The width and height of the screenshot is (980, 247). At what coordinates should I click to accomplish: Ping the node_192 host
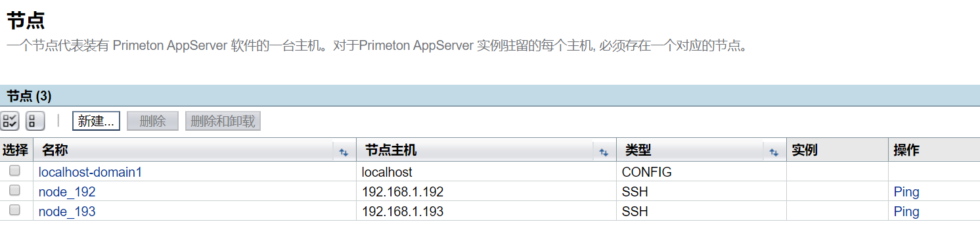906,192
